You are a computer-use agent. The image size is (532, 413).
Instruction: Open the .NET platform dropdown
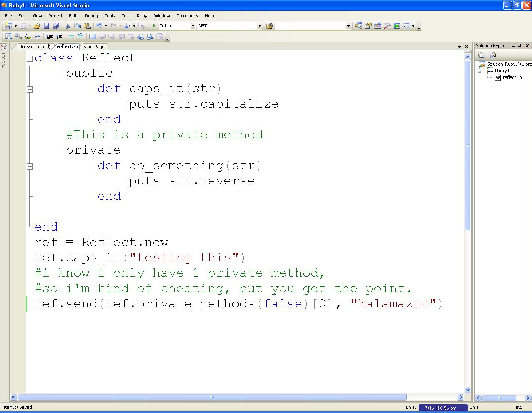click(x=259, y=26)
